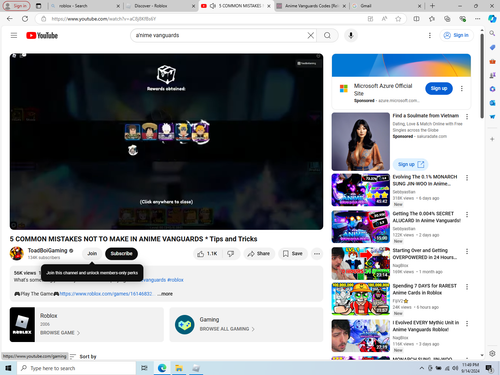Screen dimensions: 500x375
Task: Open options for Spending 7 Days video
Action: [x=467, y=287]
